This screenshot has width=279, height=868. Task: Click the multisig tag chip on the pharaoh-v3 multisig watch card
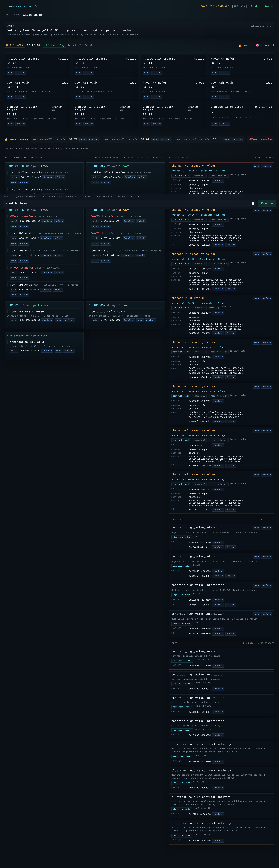pyautogui.click(x=214, y=308)
